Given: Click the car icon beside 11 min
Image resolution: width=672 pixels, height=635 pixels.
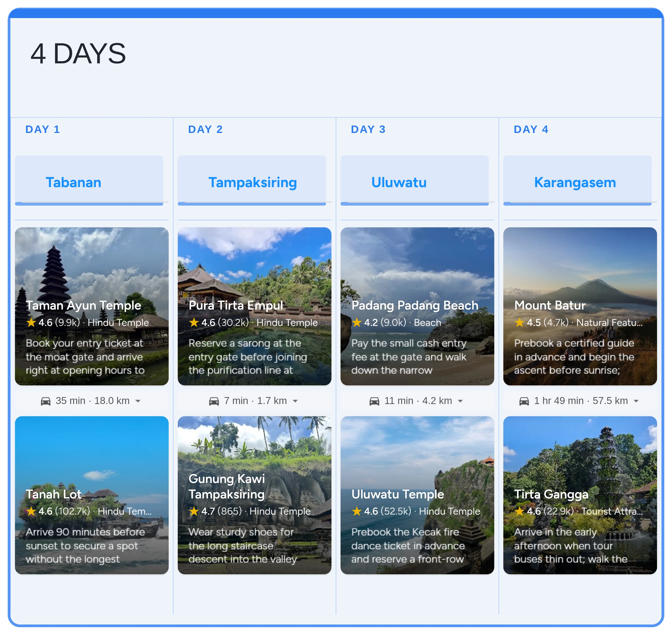Looking at the screenshot, I should [x=374, y=402].
